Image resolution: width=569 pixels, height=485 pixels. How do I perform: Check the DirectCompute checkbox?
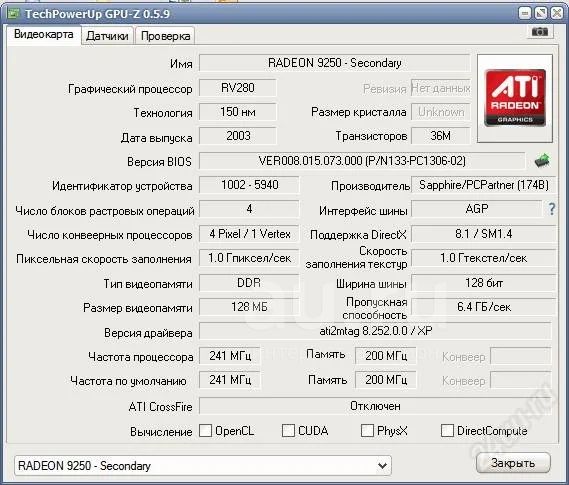click(447, 431)
